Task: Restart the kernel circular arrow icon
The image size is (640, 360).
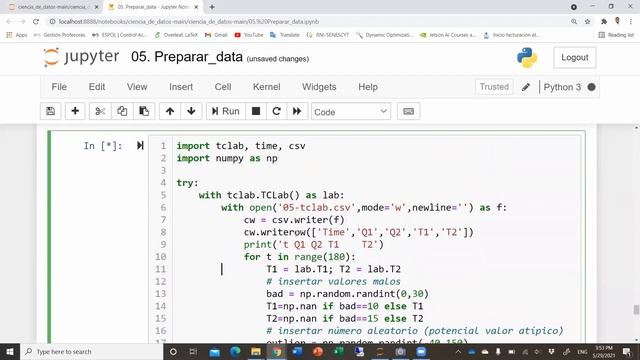Action: pos(276,111)
